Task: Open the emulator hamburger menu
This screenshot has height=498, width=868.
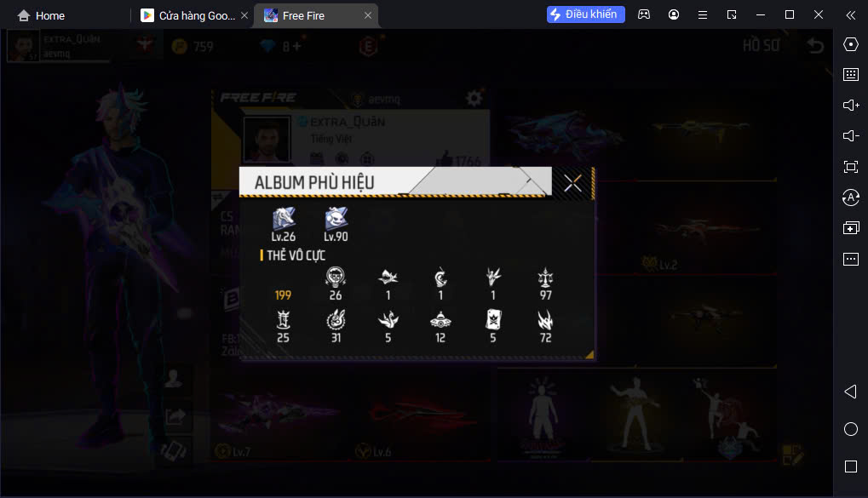Action: point(703,15)
